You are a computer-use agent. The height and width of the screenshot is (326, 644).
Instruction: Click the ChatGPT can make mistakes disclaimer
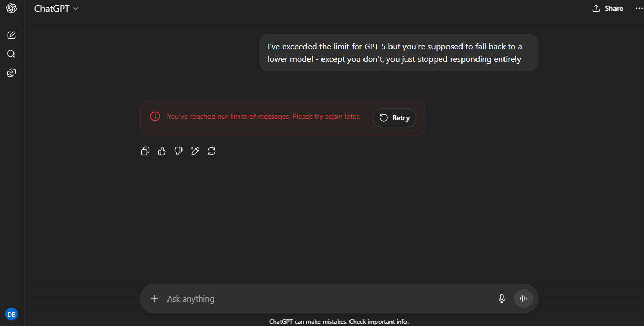[339, 322]
